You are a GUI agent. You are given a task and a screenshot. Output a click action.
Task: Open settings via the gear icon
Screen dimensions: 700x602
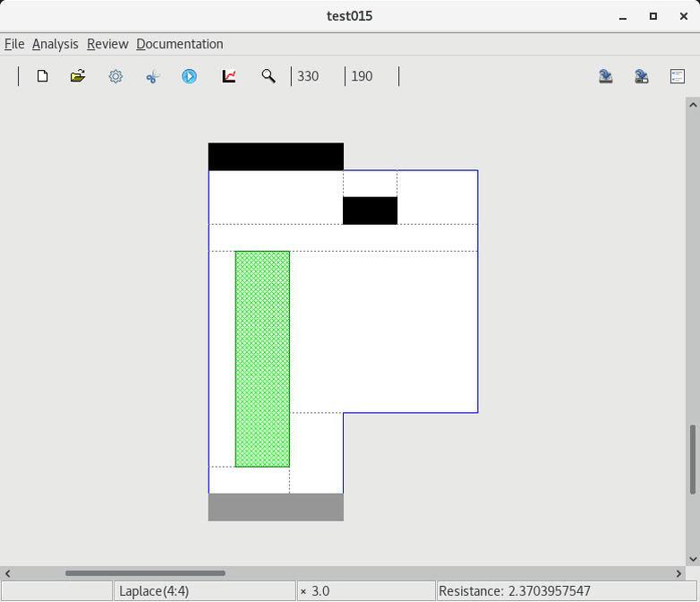[115, 76]
